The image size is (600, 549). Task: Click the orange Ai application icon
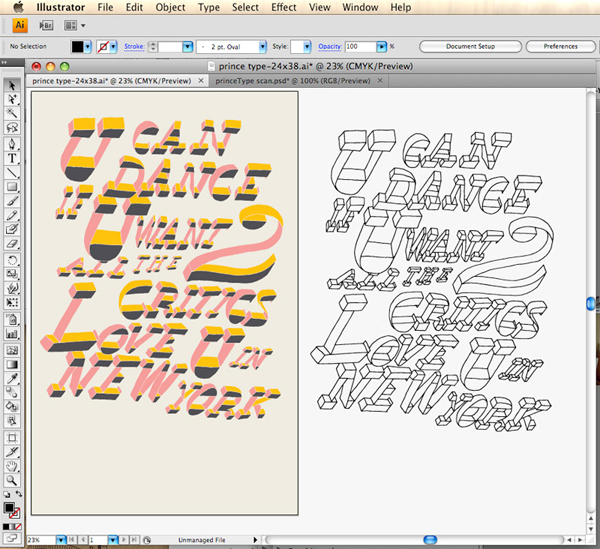click(20, 25)
